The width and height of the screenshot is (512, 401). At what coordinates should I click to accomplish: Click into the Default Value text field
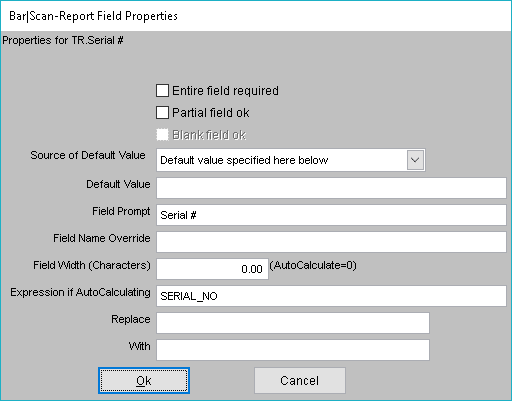point(331,188)
